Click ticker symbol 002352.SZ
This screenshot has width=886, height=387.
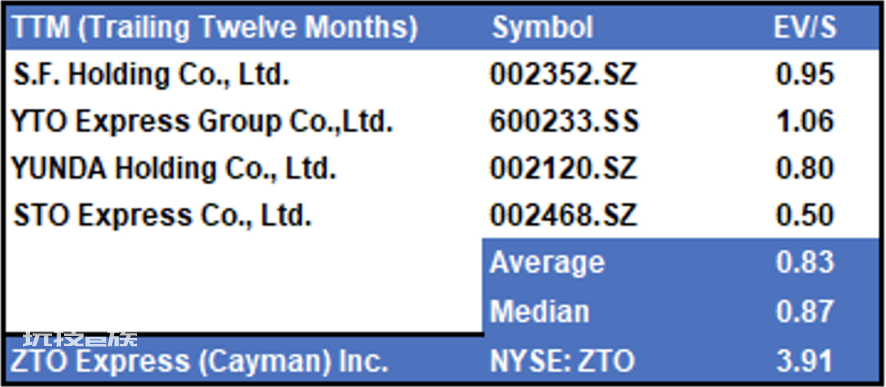(x=563, y=75)
